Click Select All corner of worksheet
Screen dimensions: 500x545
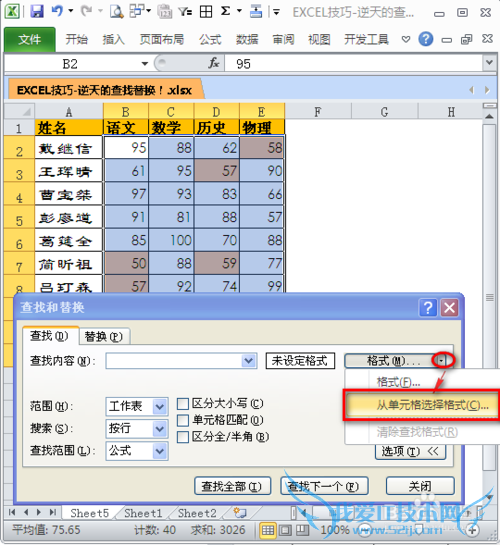pos(19,112)
